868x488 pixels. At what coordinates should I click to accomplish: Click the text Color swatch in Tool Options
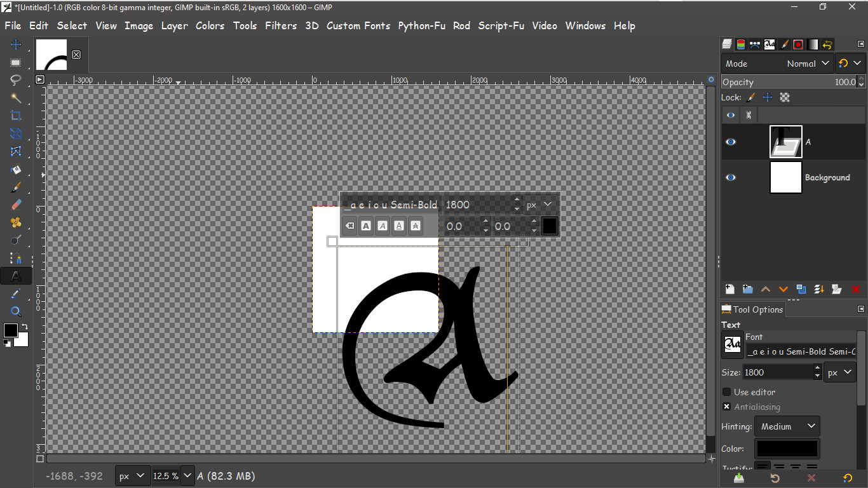[x=787, y=449]
